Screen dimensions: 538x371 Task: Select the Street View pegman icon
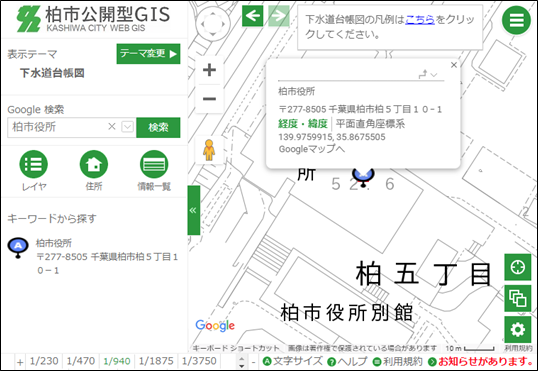click(209, 150)
